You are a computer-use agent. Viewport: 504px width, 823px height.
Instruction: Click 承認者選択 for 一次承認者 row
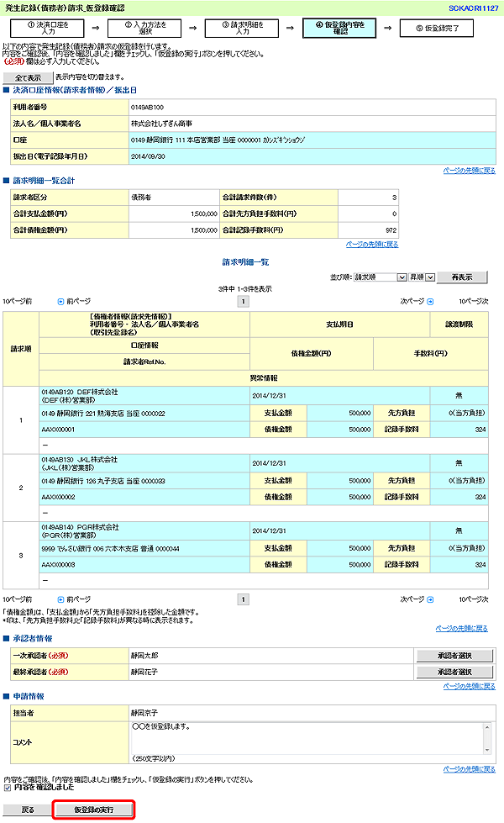[x=454, y=656]
